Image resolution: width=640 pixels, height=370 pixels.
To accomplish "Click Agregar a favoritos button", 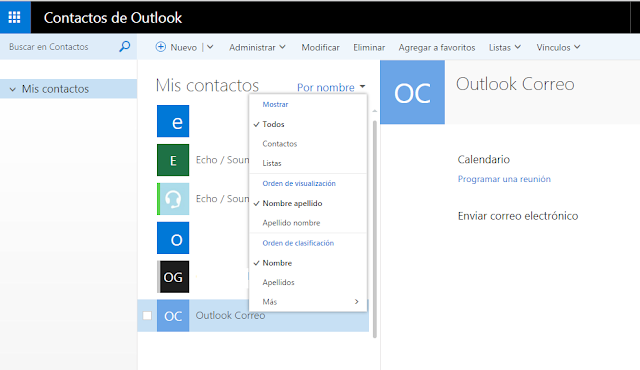I will (x=437, y=47).
